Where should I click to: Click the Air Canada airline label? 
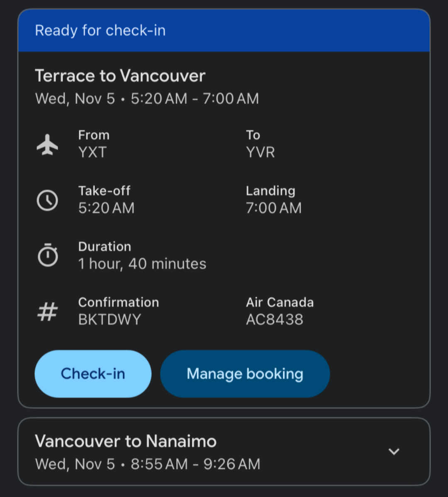280,302
